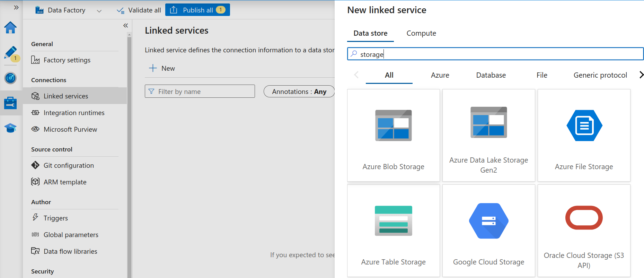The height and width of the screenshot is (278, 644).
Task: Open the Monitor gauge icon
Action: (10, 78)
